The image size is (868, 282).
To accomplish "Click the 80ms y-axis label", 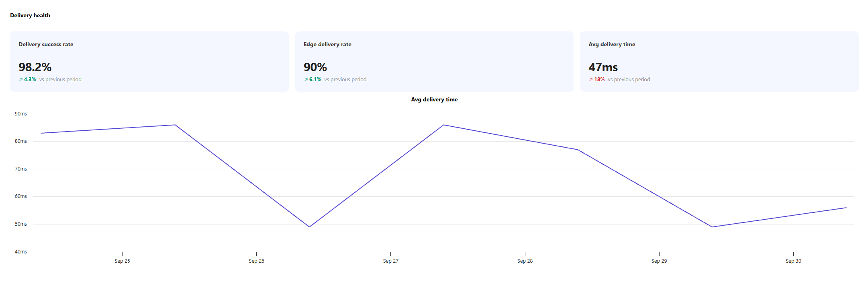I will 21,141.
